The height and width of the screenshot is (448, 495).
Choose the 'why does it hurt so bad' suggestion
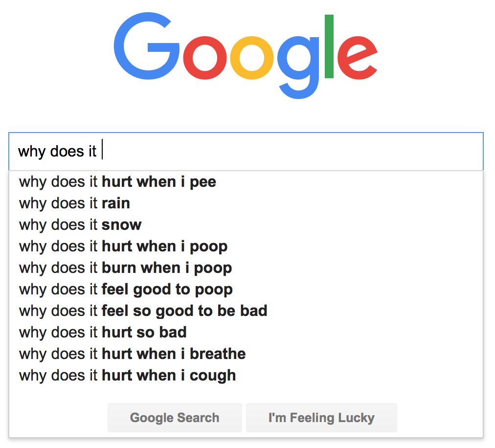[103, 333]
